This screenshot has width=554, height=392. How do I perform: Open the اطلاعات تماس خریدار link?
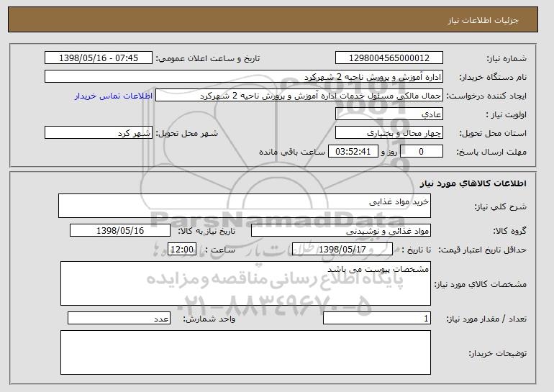coord(114,96)
